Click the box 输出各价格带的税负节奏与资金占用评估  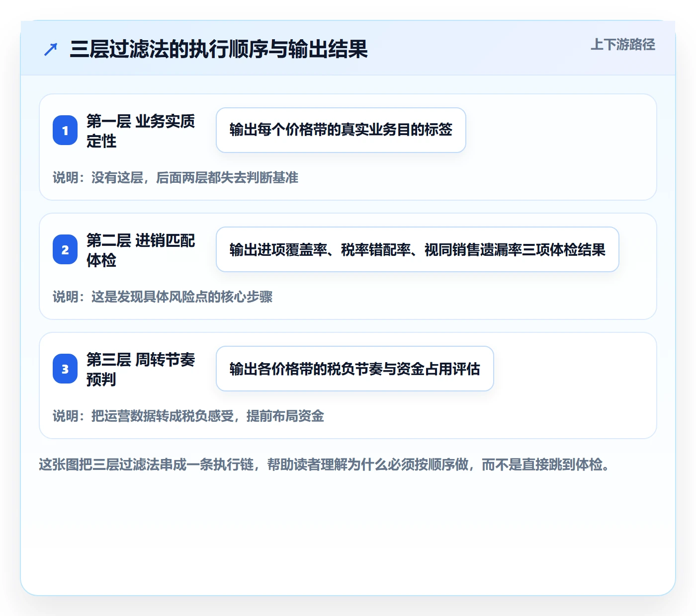click(355, 369)
